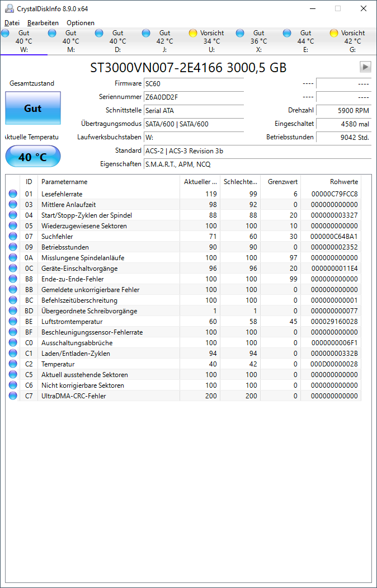
Task: Click the Schlechte column header
Action: tap(240, 181)
